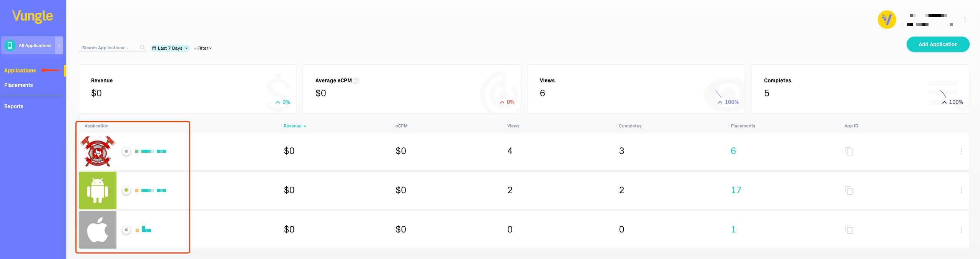Screen dimensions: 980x259
Task: Open row options for the firefighter app
Action: pos(961,151)
